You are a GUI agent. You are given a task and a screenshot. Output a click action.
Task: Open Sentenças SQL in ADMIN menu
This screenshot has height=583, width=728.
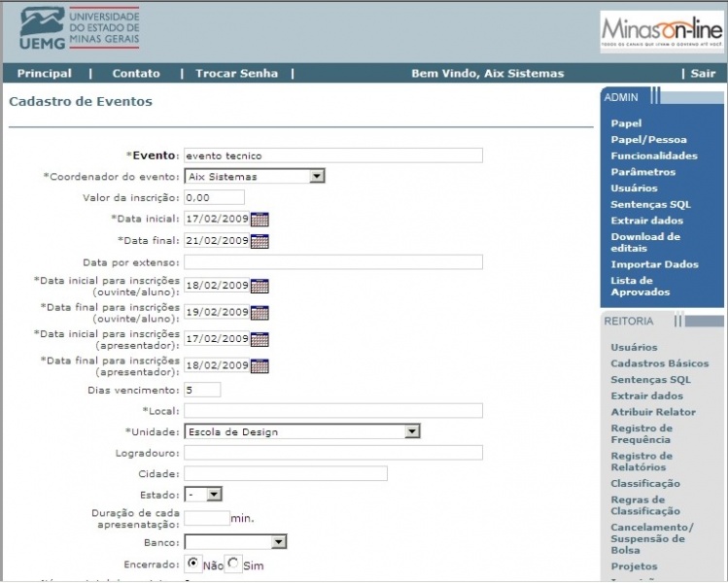[x=651, y=204]
